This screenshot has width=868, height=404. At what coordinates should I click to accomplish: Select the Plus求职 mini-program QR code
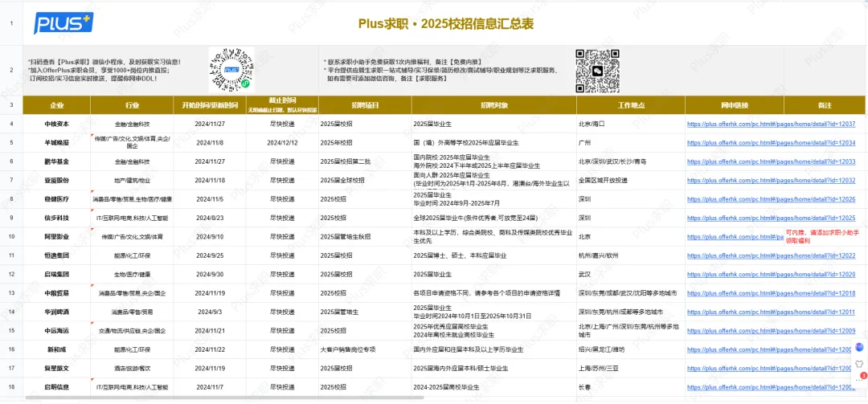(x=231, y=71)
